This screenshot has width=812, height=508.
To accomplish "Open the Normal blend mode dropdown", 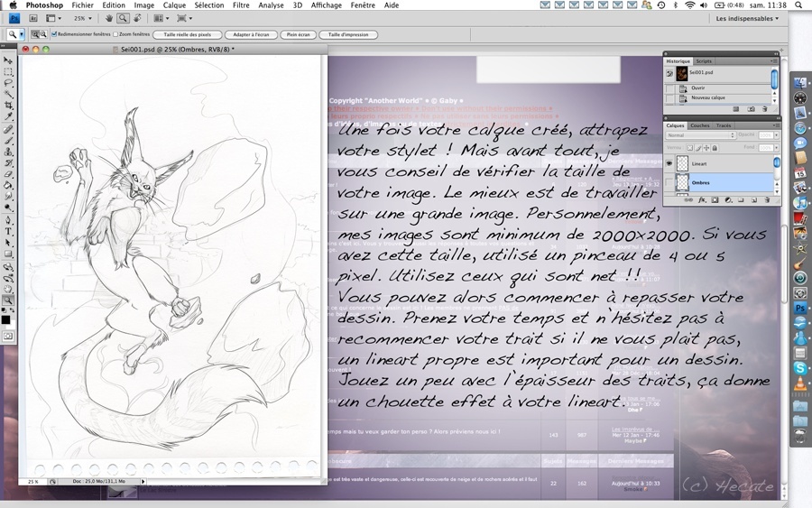I will click(701, 135).
